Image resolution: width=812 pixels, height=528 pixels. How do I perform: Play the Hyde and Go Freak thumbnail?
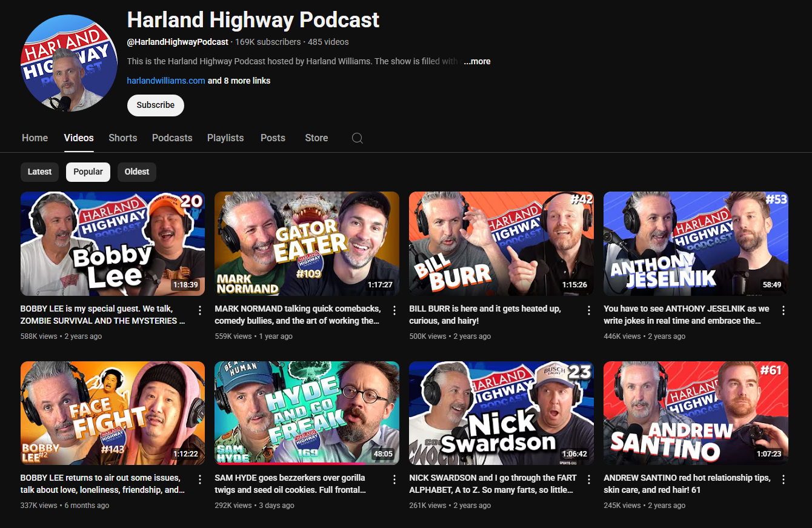307,413
